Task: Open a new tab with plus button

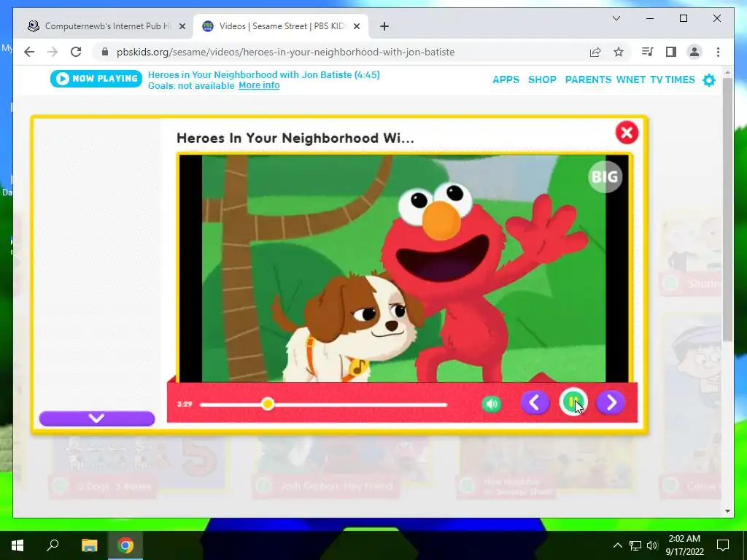Action: pyautogui.click(x=384, y=26)
